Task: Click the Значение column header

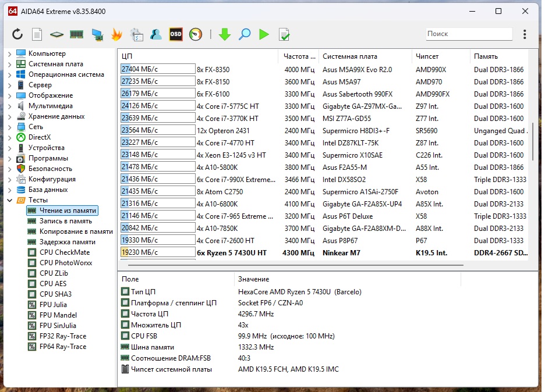Action: [x=348, y=279]
